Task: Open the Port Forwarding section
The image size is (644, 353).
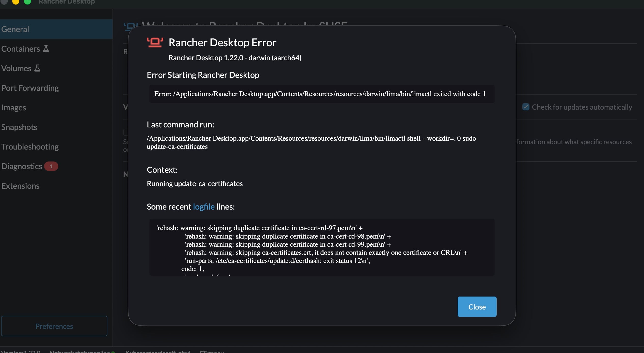Action: pyautogui.click(x=30, y=88)
